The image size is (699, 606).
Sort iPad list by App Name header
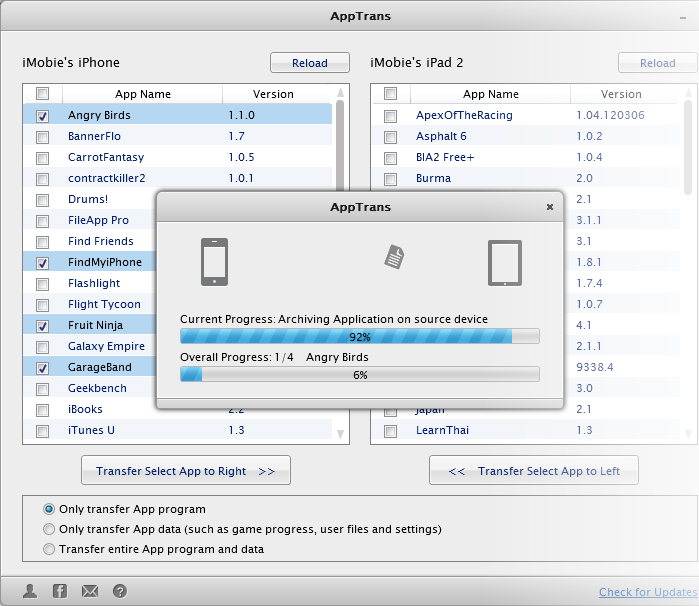(490, 94)
